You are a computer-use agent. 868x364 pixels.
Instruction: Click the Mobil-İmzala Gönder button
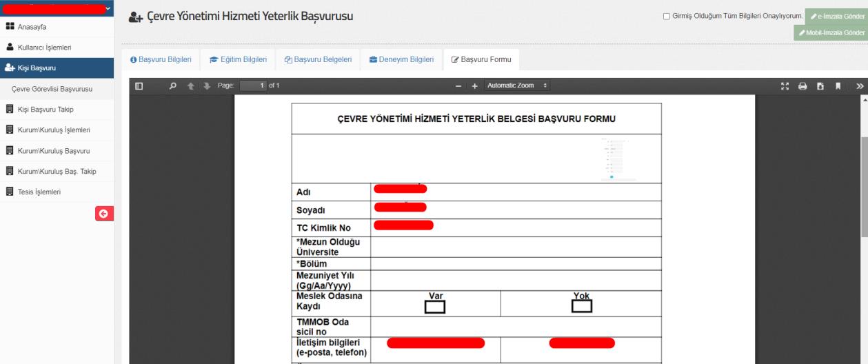coord(831,33)
